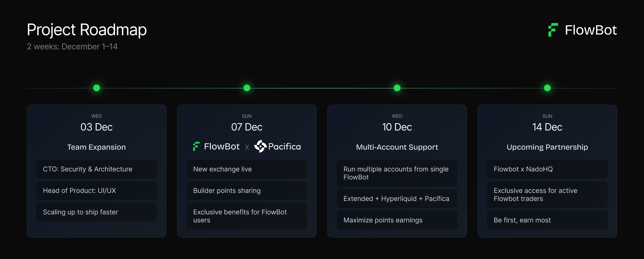Click Run multiple accounts from single FlowBot

(397, 173)
